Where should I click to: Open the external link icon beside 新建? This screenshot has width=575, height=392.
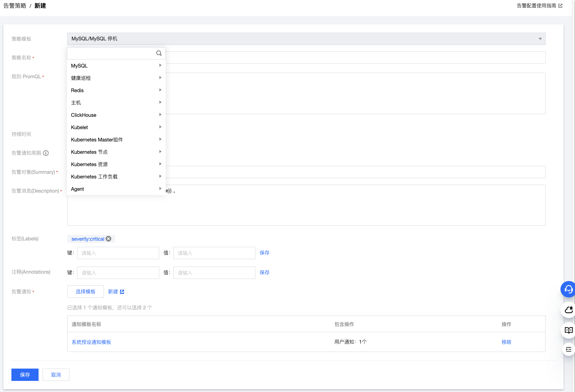point(122,292)
